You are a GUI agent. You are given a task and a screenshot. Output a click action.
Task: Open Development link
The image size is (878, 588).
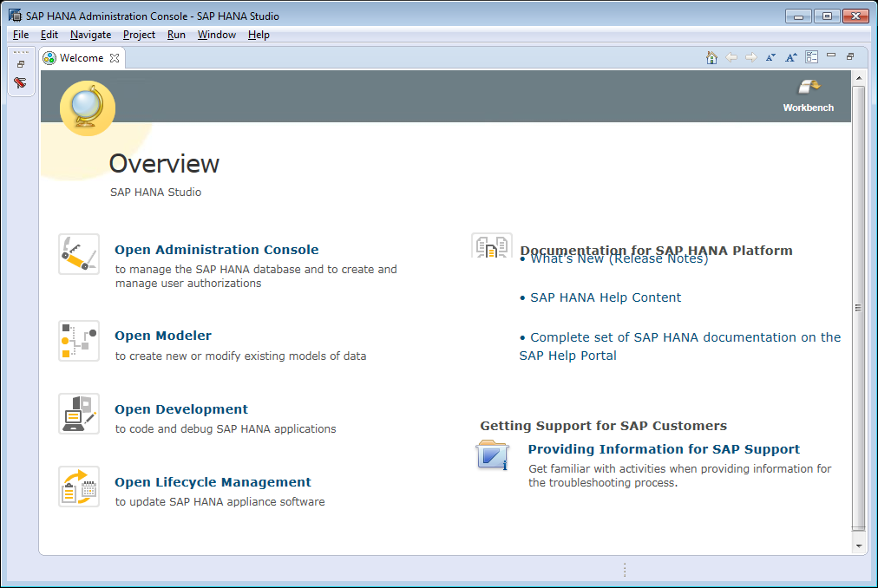click(181, 409)
